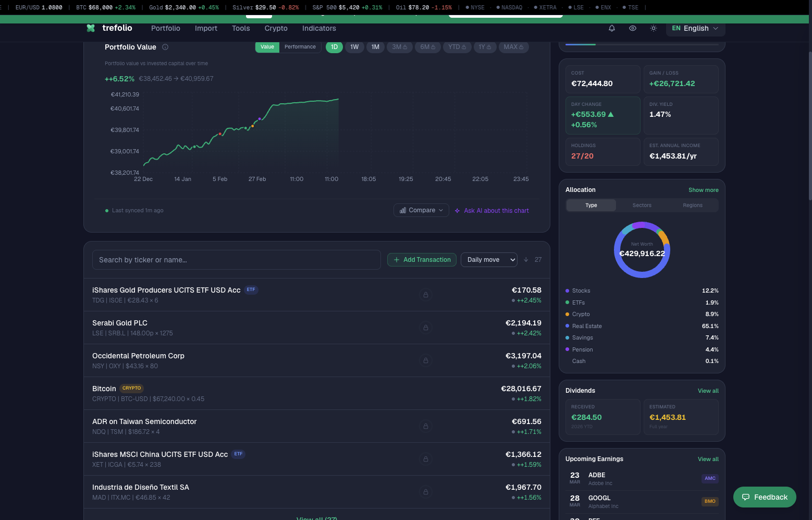Image resolution: width=812 pixels, height=520 pixels.
Task: Toggle the eye privacy visibility icon
Action: point(633,28)
